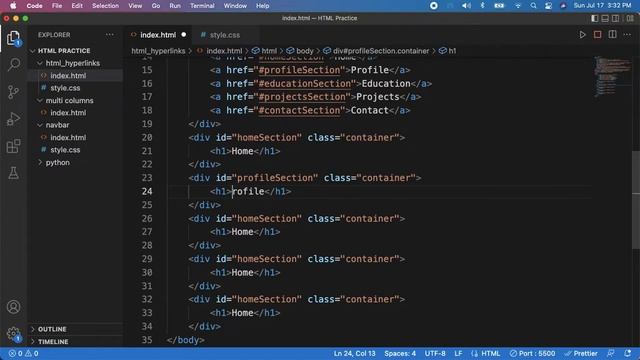Click the red stop square icon
640x360 pixels.
tap(598, 35)
